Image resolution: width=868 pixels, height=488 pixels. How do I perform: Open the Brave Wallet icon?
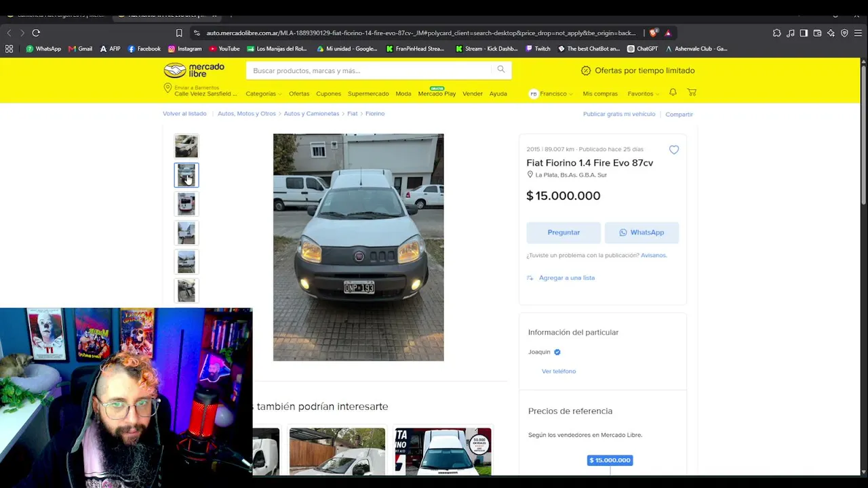pos(817,33)
